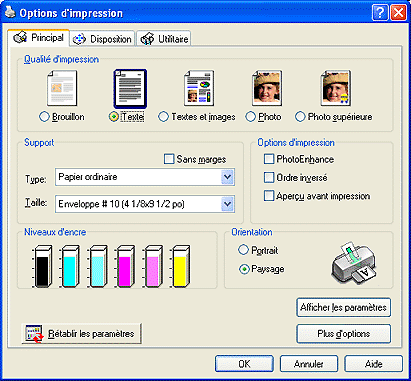Choose the Textes et images quality icon
Screen dimensions: 411x381
click(x=199, y=88)
